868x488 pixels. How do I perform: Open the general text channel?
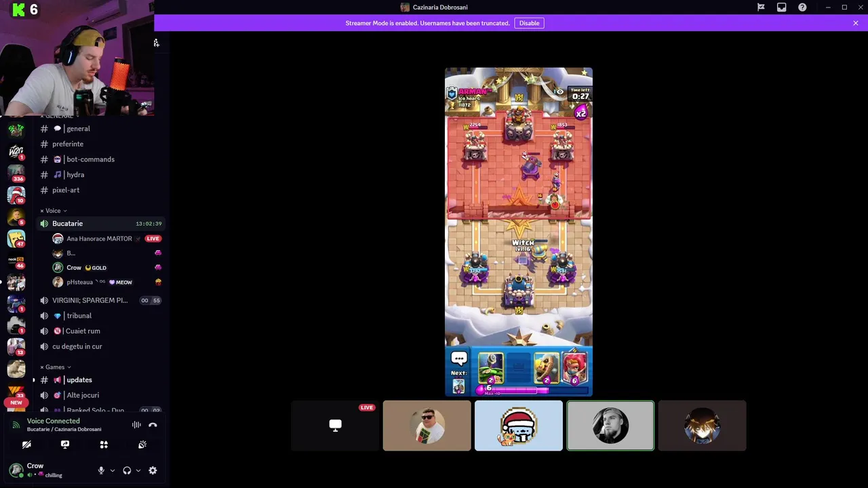click(x=100, y=129)
